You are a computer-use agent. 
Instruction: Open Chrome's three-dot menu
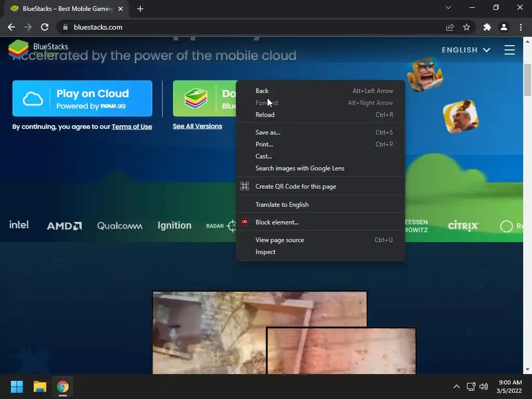521,27
